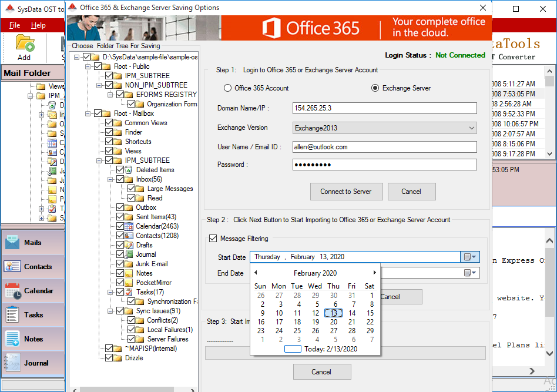Select Local Failures(1) folder in tree
This screenshot has height=392, width=557.
[x=170, y=330]
